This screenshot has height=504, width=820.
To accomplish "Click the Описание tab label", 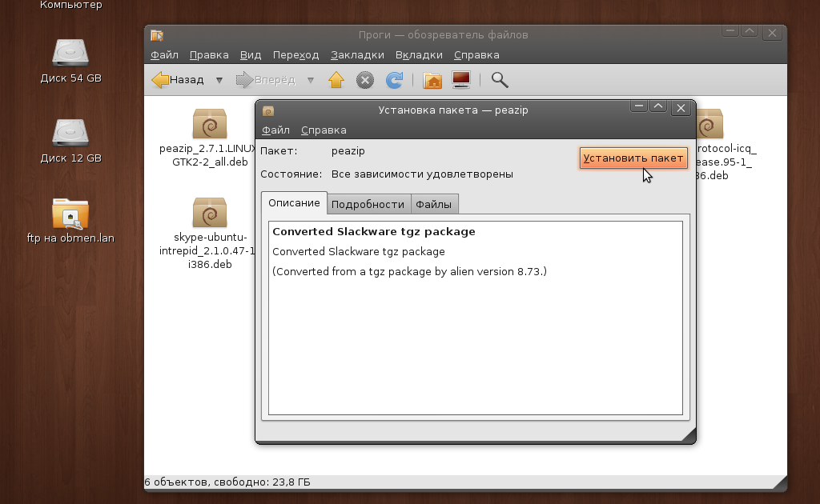I will [294, 203].
